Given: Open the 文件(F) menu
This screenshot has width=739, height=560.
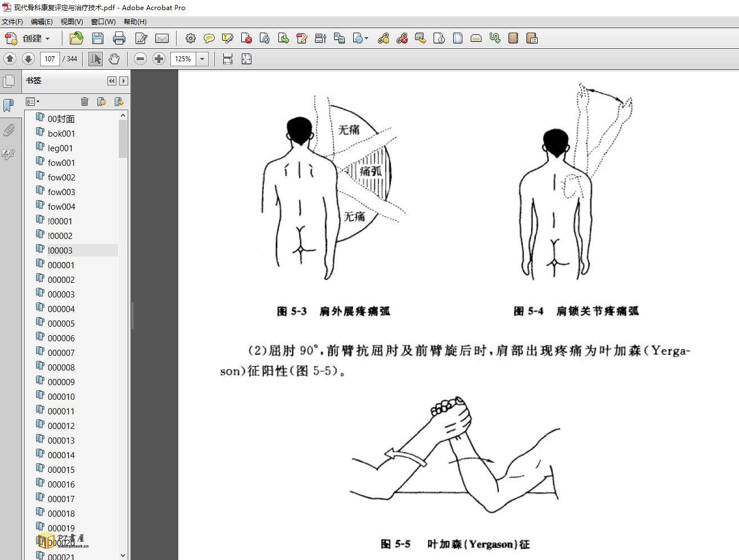Looking at the screenshot, I should [x=12, y=21].
